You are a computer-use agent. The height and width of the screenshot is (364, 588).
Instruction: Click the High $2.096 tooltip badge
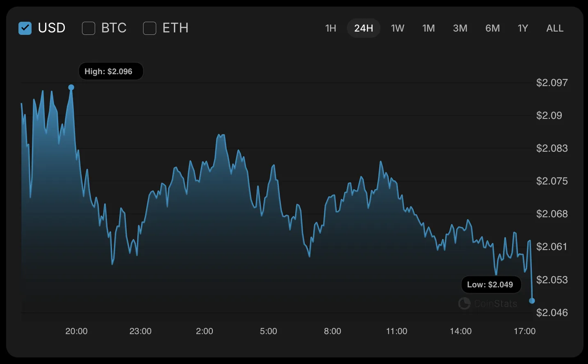(110, 71)
